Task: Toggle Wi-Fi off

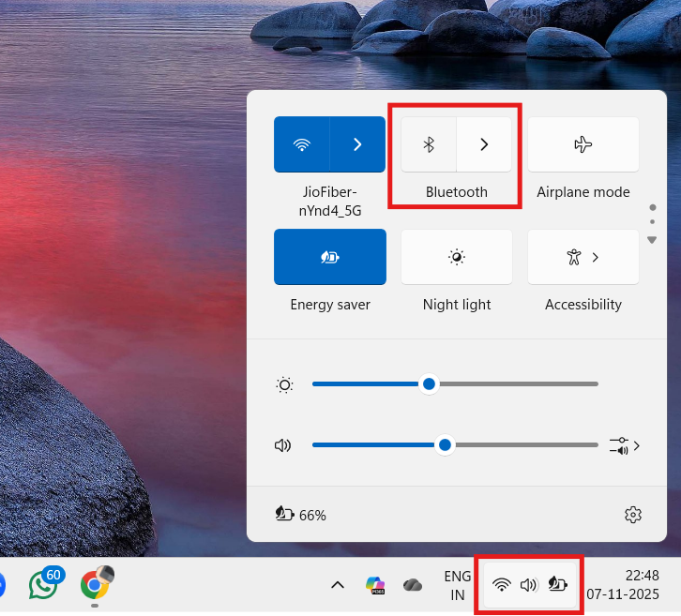Action: 301,144
